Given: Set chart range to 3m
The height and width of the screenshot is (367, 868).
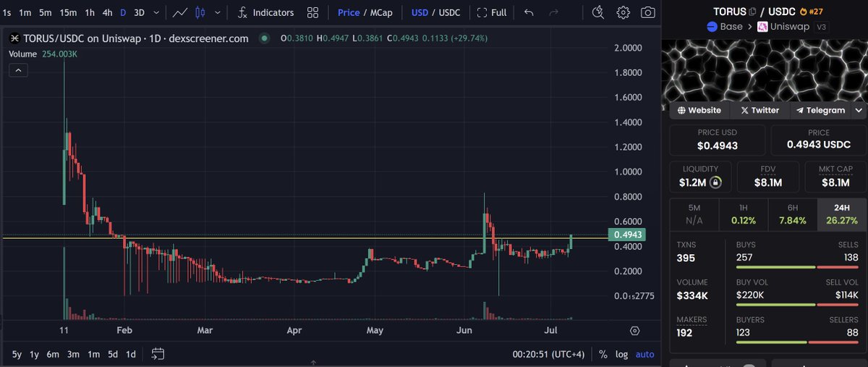Looking at the screenshot, I should coord(73,354).
